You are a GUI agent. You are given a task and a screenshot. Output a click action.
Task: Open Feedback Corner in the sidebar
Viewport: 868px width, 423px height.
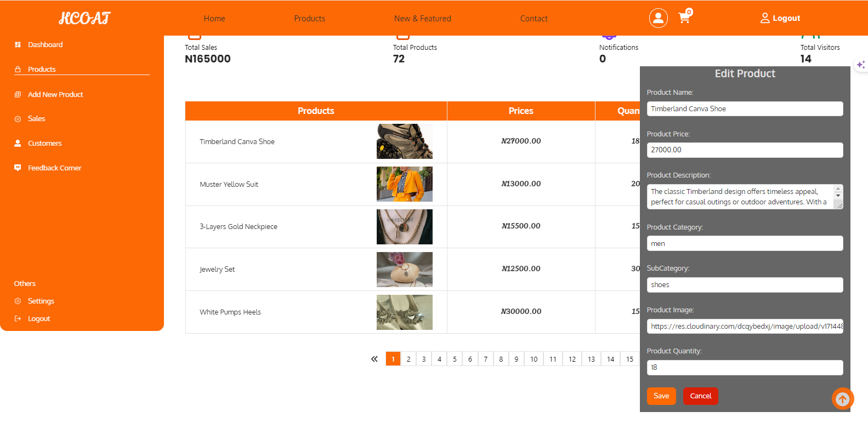[x=54, y=168]
